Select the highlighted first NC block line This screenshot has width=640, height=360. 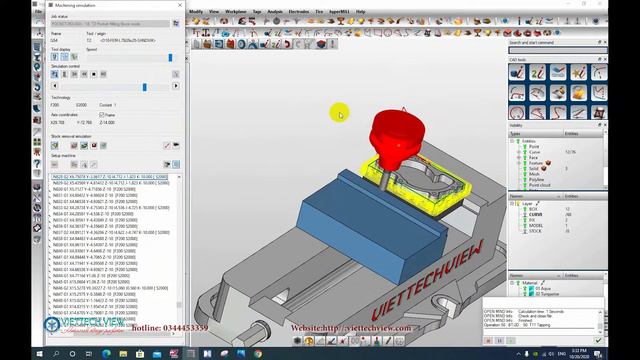[x=110, y=177]
